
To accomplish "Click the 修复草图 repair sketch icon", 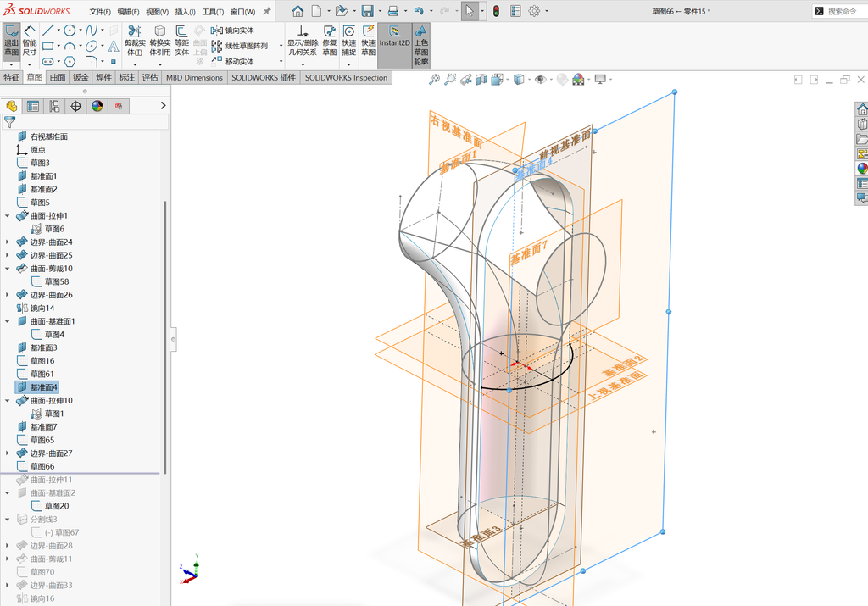I will coord(330,41).
